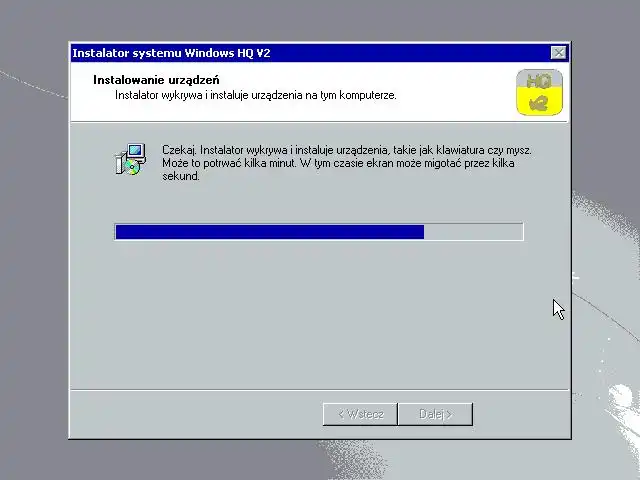Click the Instalator systemu Windows HQ V2 title bar

pos(320,53)
